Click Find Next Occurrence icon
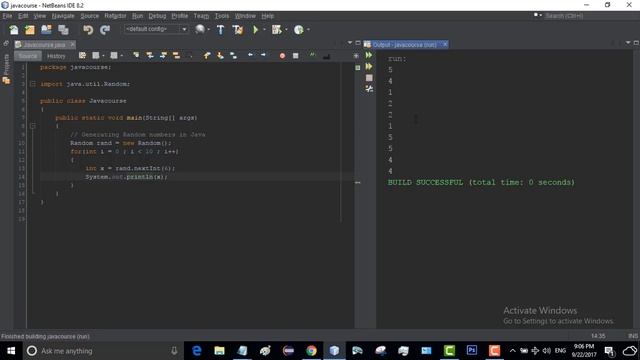The image size is (640, 360). point(163,56)
